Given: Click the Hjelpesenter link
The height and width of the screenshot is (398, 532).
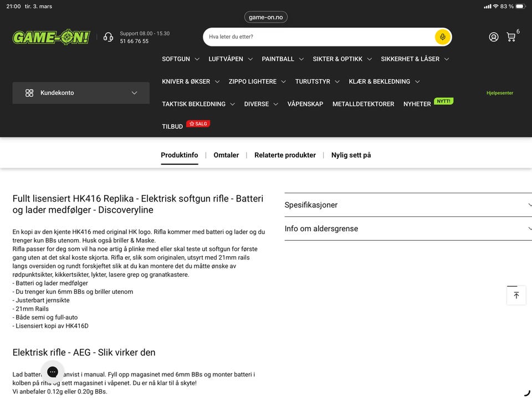Looking at the screenshot, I should tap(499, 93).
